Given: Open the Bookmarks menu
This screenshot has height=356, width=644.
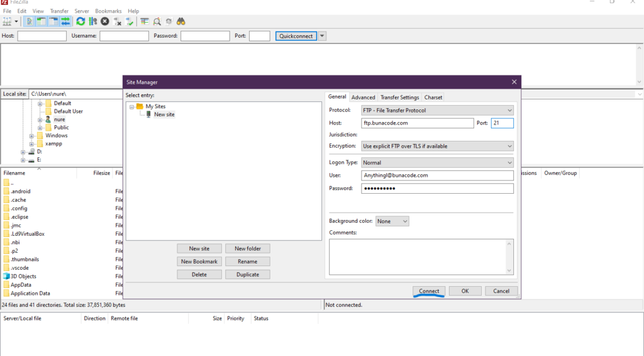Looking at the screenshot, I should coord(108,11).
